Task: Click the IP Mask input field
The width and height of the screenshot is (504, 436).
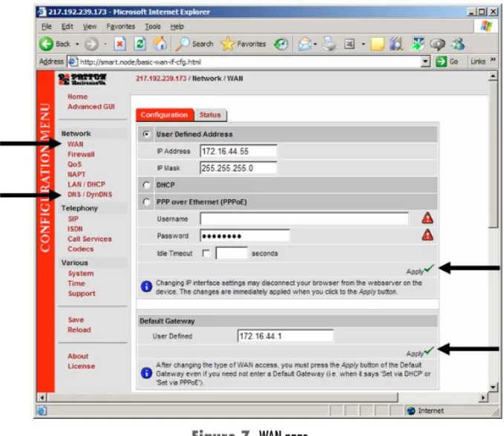Action: click(x=238, y=168)
